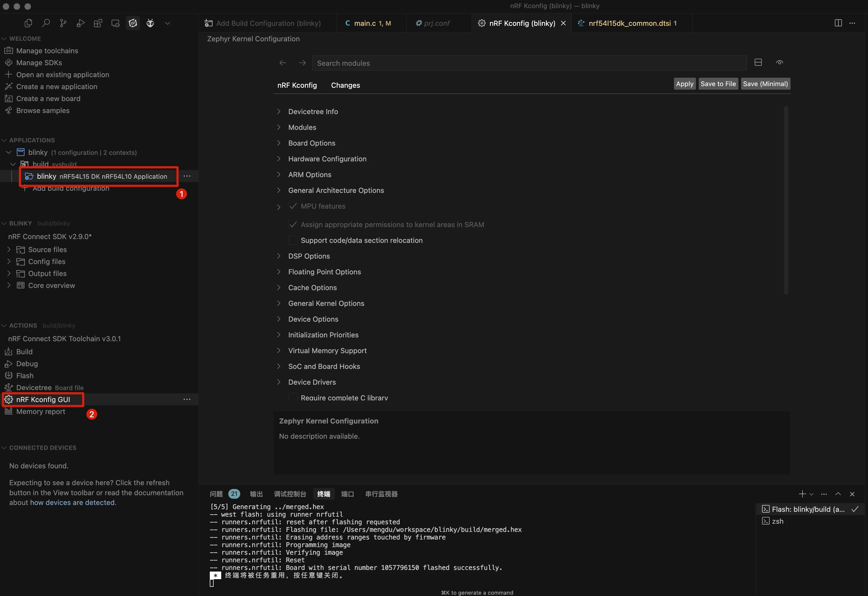Toggle the MPU features checkbox
868x596 pixels.
pos(293,206)
